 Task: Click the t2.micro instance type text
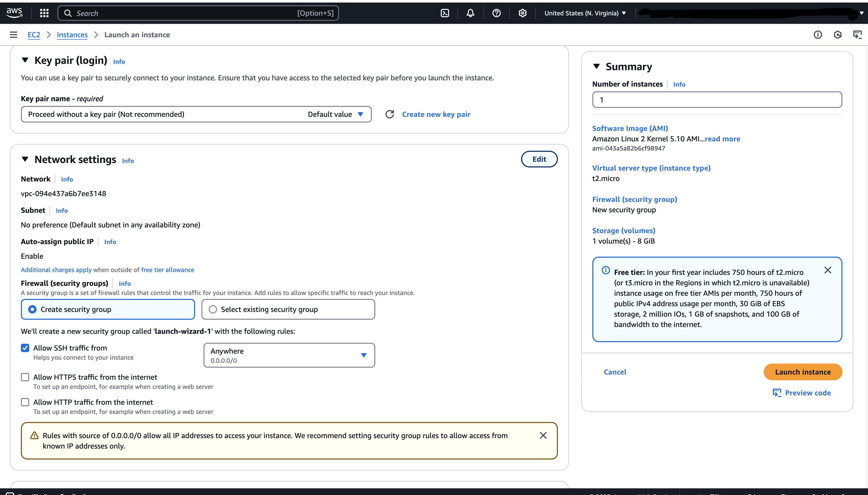tap(606, 178)
